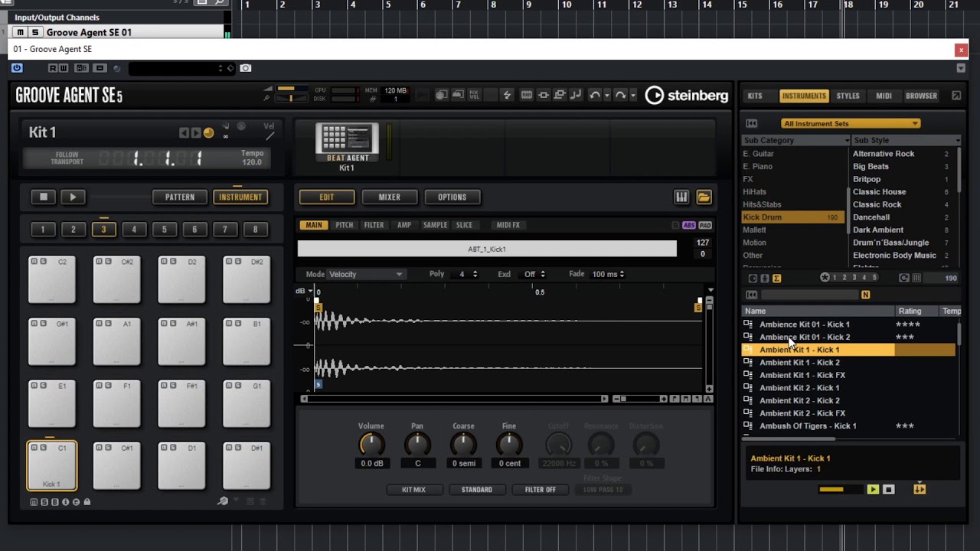Click the undo arrow in Groove Agent toolbar

click(x=595, y=95)
